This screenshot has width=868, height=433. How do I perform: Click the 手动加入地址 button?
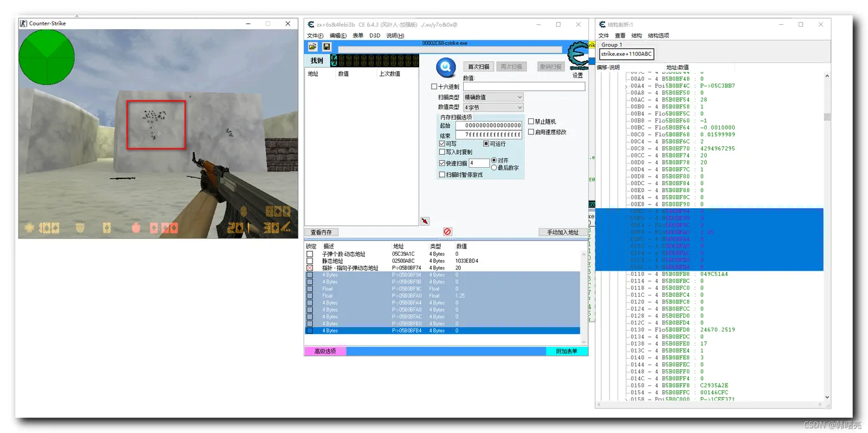(x=562, y=232)
